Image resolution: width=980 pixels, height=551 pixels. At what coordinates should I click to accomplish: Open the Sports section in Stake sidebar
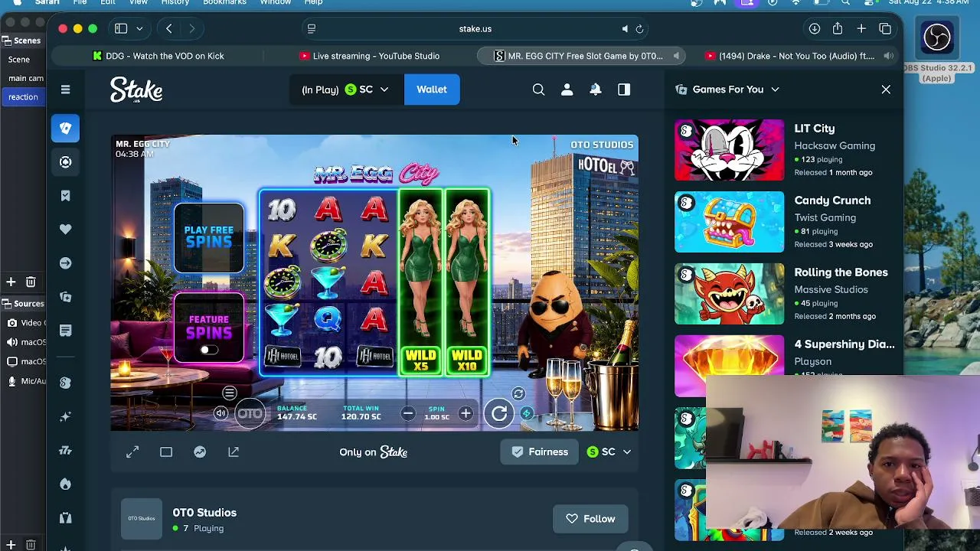[65, 162]
